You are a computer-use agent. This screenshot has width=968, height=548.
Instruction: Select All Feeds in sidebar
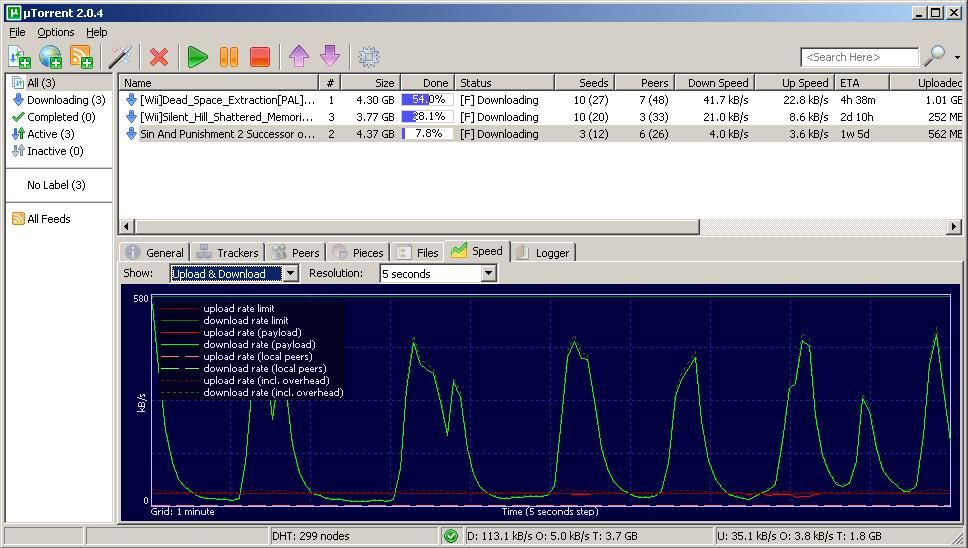pyautogui.click(x=41, y=218)
